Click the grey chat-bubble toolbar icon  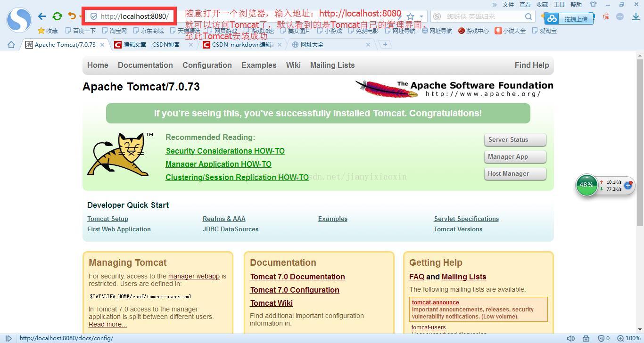620,16
